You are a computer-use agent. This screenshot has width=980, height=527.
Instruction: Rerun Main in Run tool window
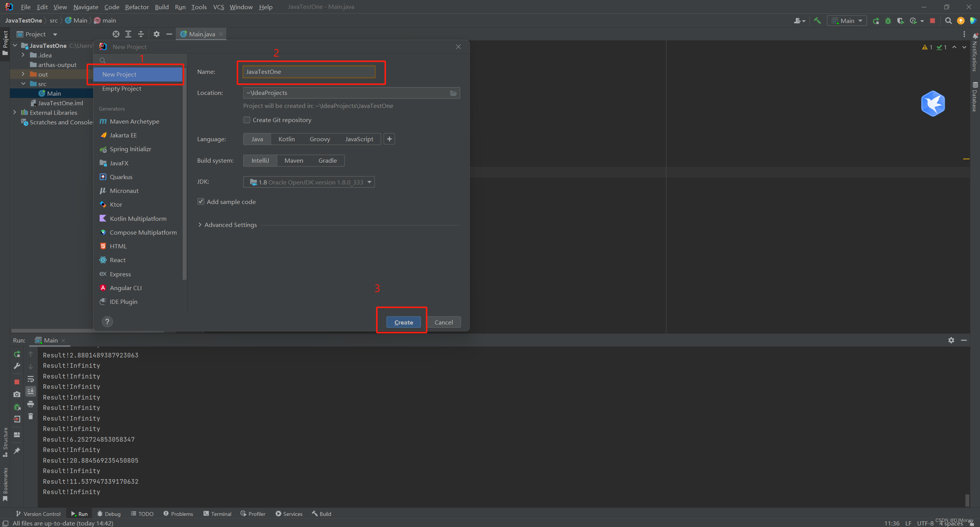coord(17,354)
